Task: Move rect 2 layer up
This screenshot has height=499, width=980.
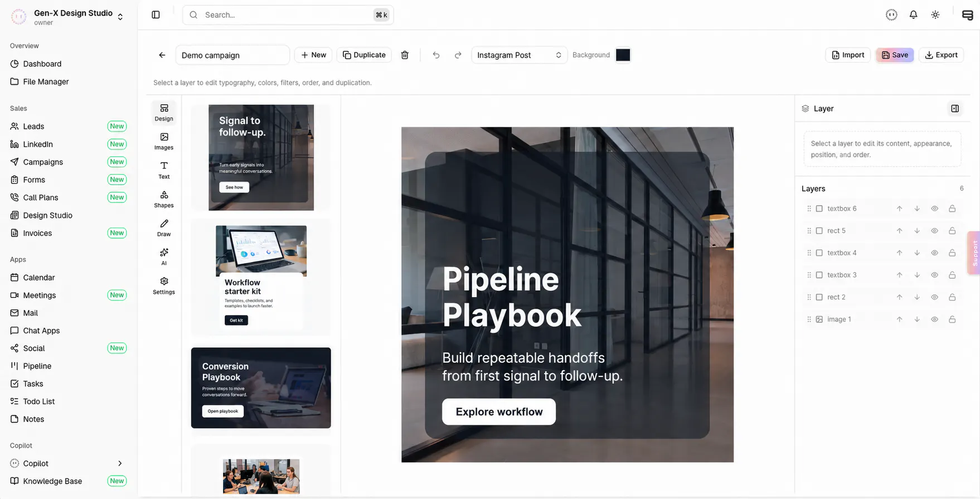Action: 899,297
